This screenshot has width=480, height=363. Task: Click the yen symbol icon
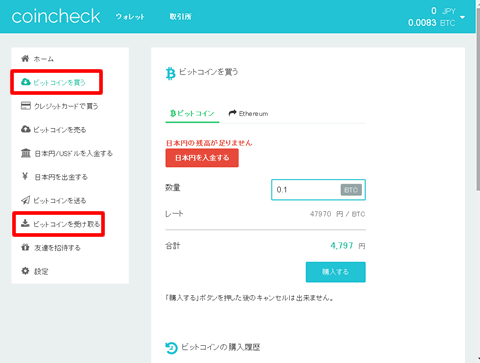pos(25,176)
